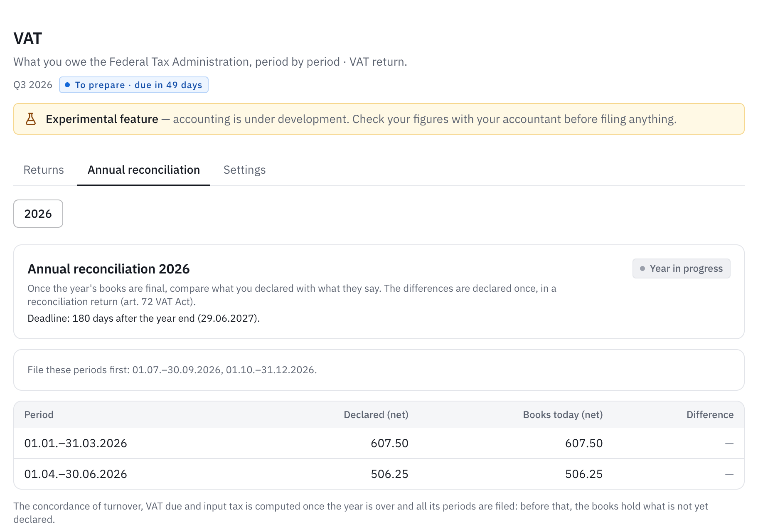Image resolution: width=758 pixels, height=532 pixels.
Task: Select the 01.04.–30.06.2026 period row
Action: pyautogui.click(x=379, y=474)
